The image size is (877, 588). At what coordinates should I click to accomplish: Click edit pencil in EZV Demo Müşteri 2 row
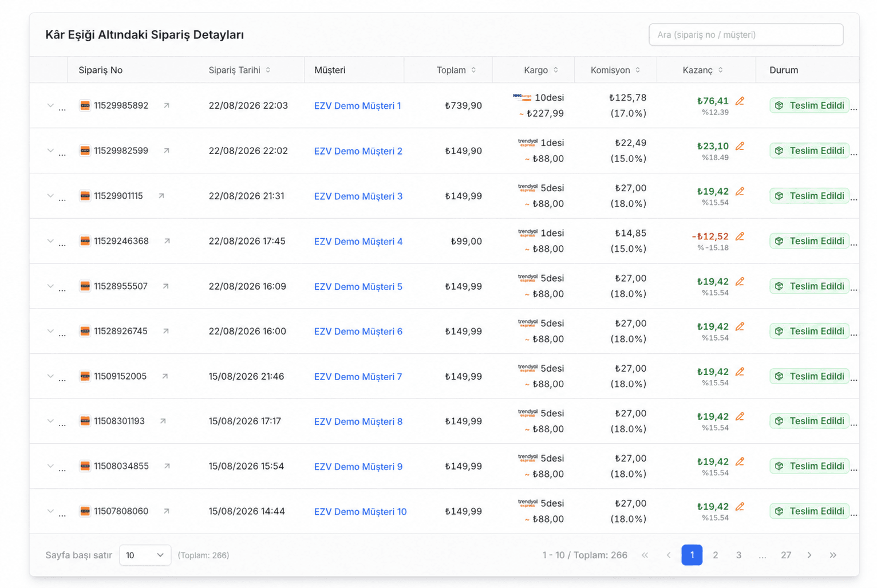coord(740,146)
